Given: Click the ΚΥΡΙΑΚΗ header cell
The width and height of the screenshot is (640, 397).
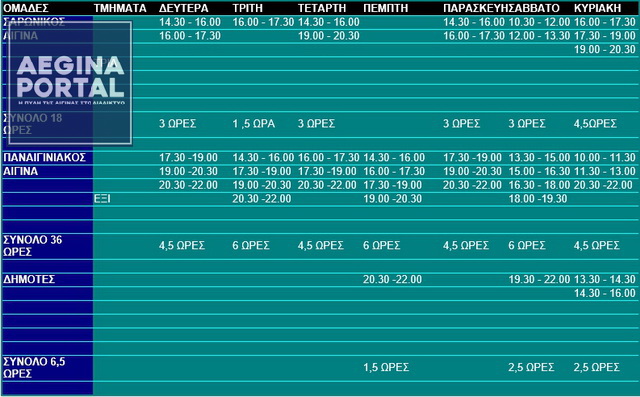Looking at the screenshot, I should (598, 8).
